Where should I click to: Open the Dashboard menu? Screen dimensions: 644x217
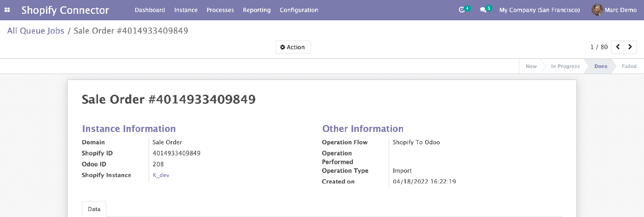[150, 10]
